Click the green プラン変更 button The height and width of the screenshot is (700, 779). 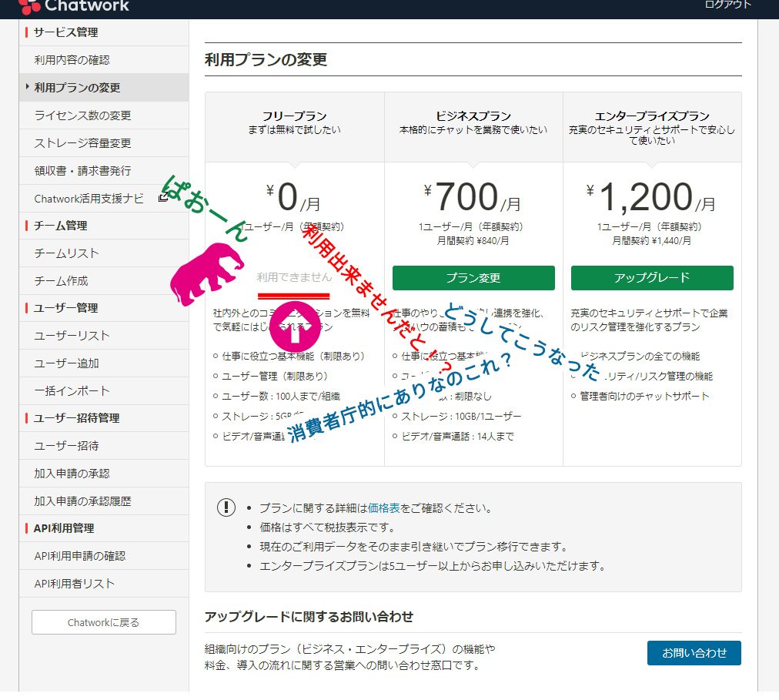tap(473, 278)
